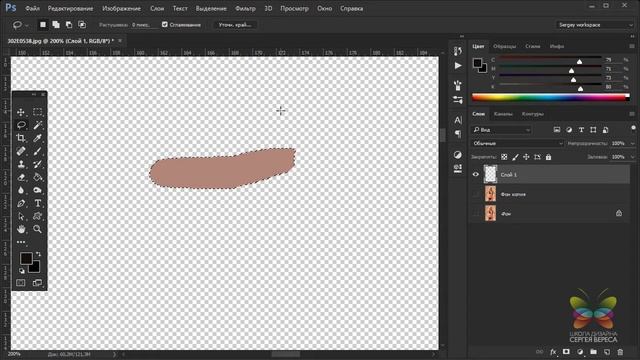The height and width of the screenshot is (360, 640).
Task: Select the Move tool in the toolbox
Action: [21, 112]
